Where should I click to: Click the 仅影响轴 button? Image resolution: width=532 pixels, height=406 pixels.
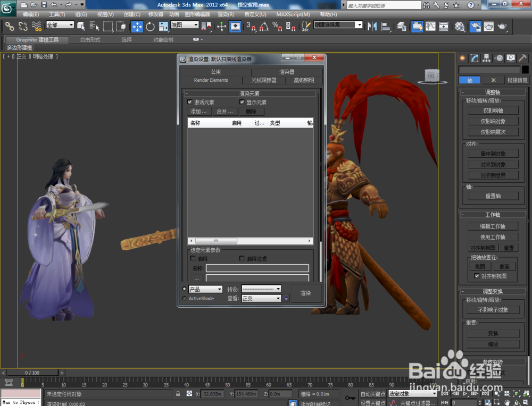click(x=493, y=111)
